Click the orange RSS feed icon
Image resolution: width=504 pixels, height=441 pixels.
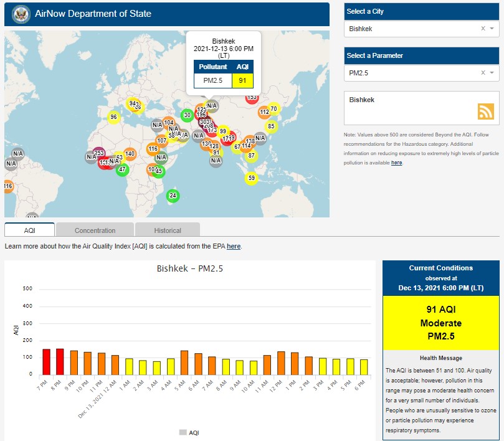point(485,111)
